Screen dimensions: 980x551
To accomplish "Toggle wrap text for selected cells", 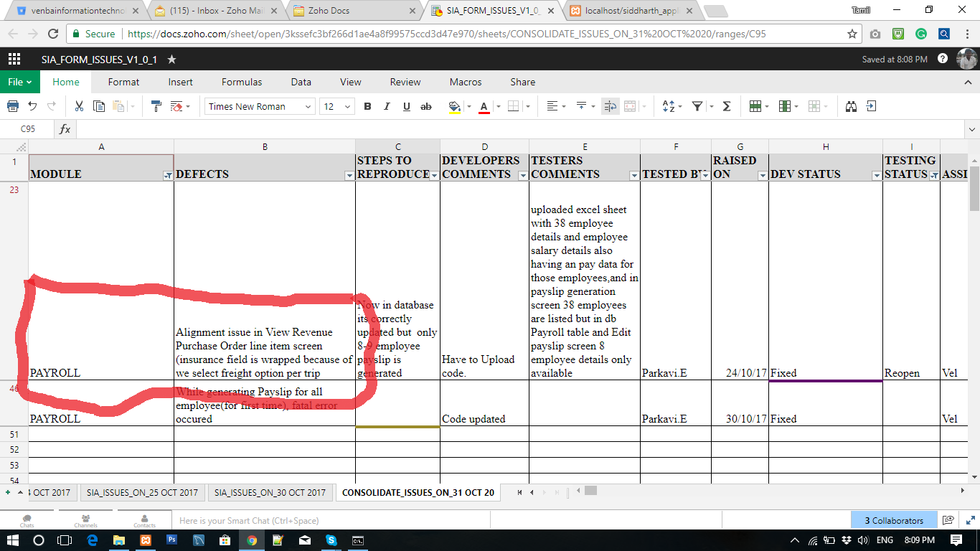I will [611, 106].
